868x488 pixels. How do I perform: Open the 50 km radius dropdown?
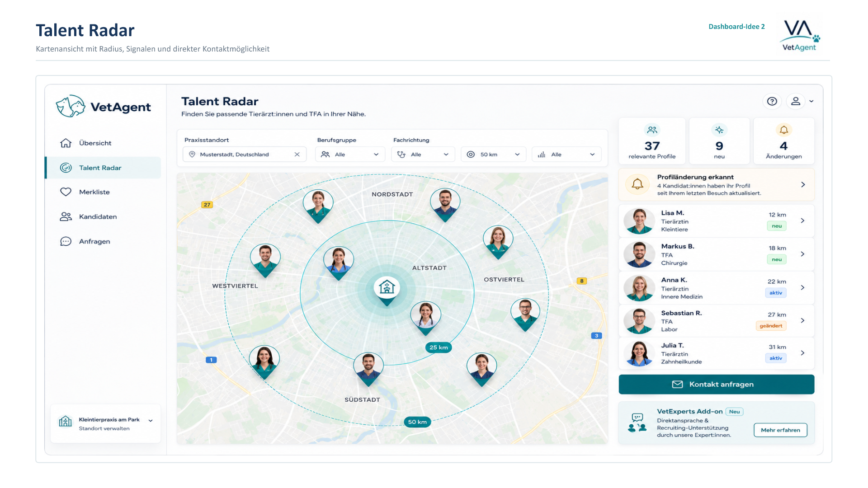(x=493, y=155)
